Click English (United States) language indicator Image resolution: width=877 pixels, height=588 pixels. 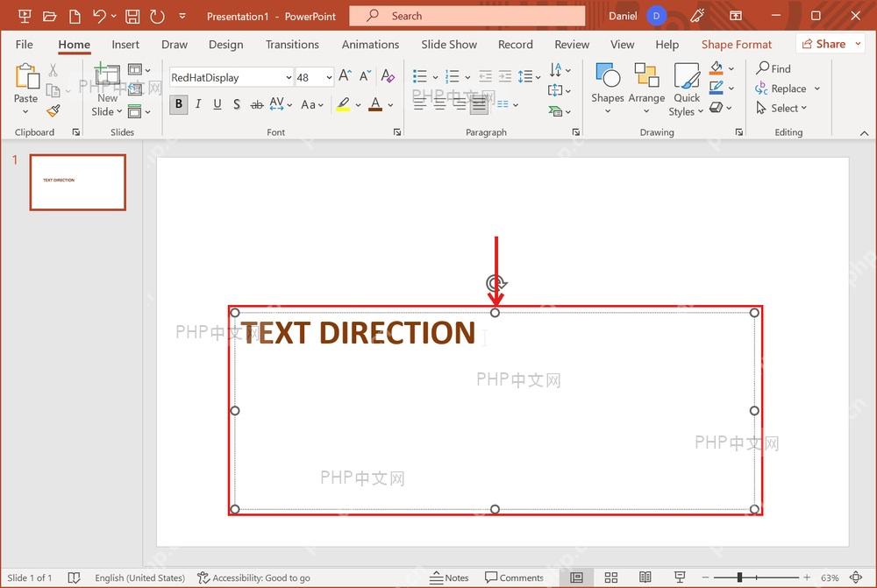pyautogui.click(x=139, y=577)
